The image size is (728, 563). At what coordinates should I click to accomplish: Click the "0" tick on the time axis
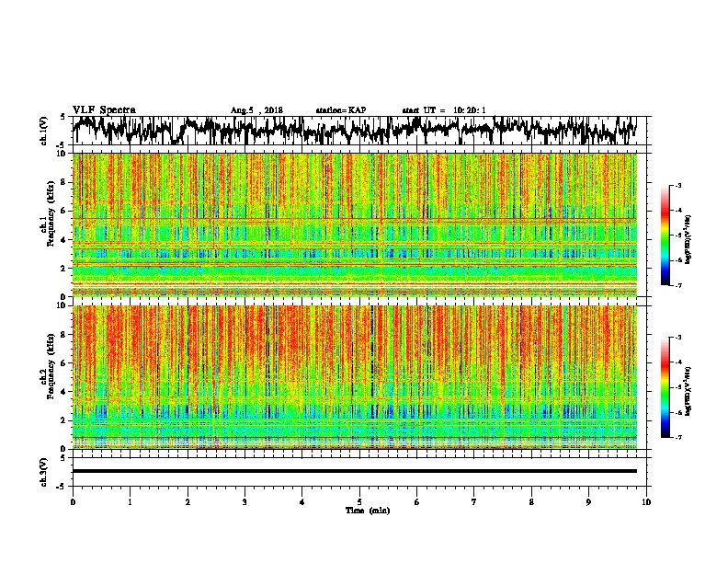click(x=73, y=502)
